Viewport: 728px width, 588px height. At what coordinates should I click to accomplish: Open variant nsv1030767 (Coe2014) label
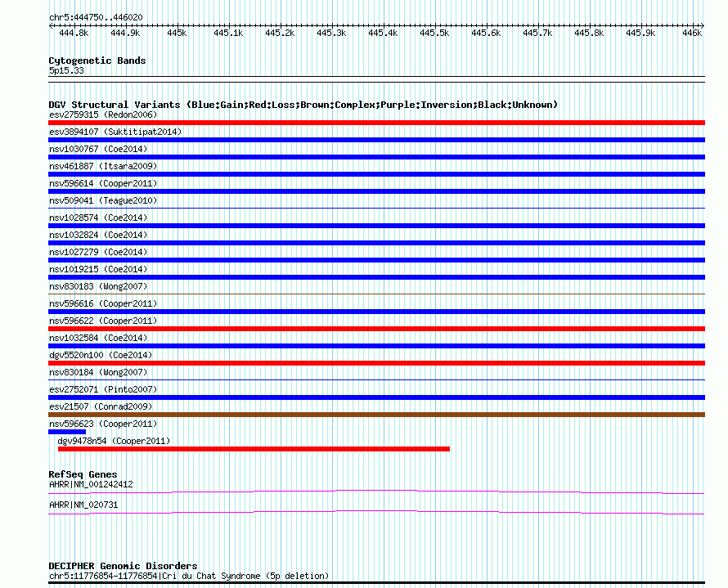point(98,149)
